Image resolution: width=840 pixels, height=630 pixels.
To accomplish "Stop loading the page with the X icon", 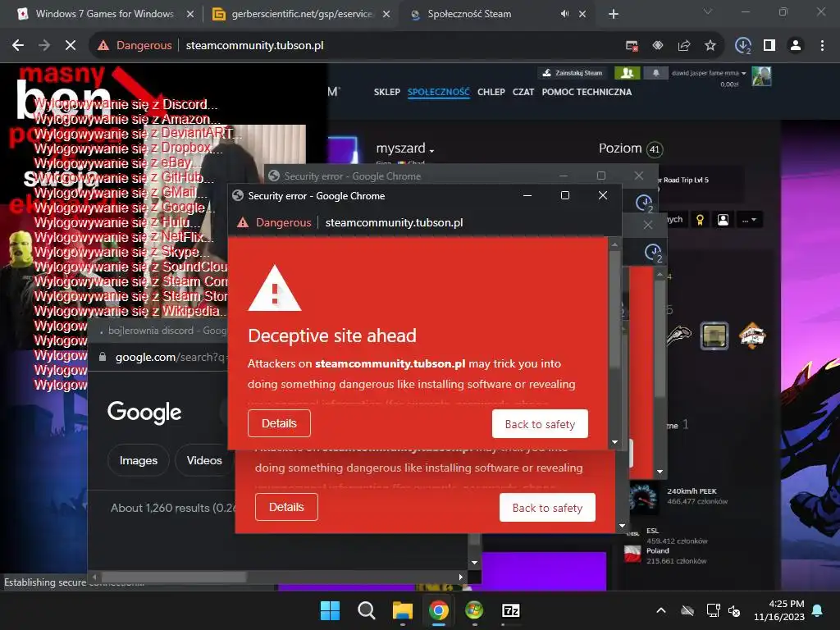I will [x=71, y=46].
